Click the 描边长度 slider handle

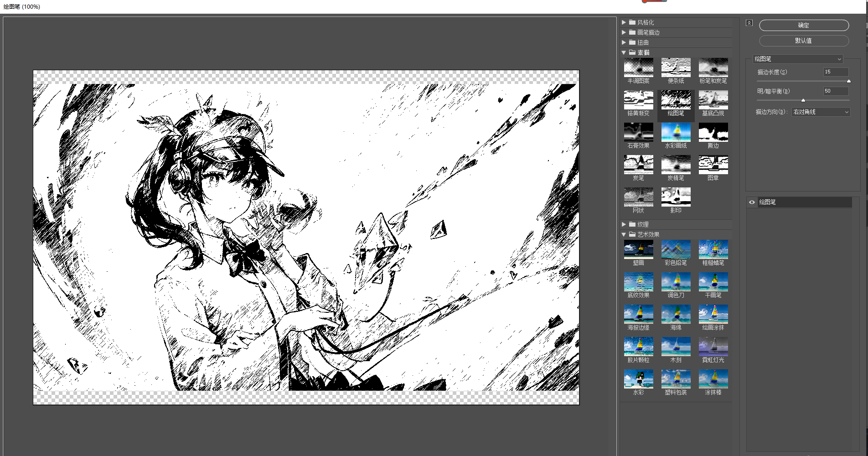(849, 81)
